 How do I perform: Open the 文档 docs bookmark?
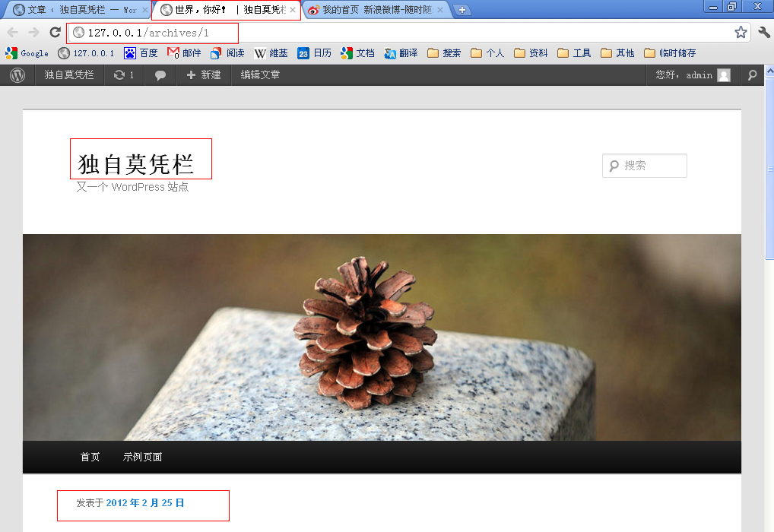[x=357, y=52]
